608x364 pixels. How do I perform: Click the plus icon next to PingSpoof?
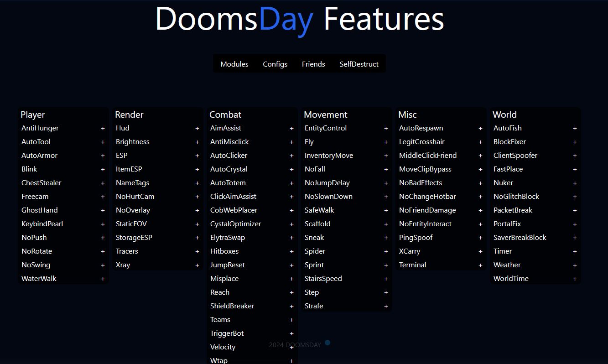(480, 238)
